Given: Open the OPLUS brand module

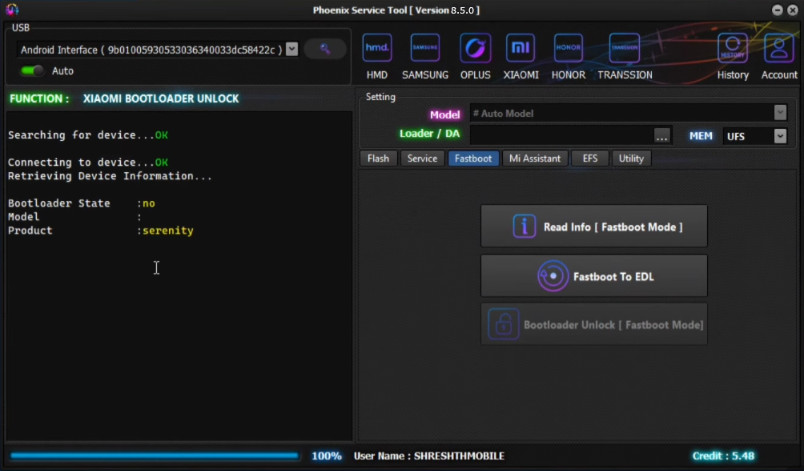Looking at the screenshot, I should click(x=475, y=56).
